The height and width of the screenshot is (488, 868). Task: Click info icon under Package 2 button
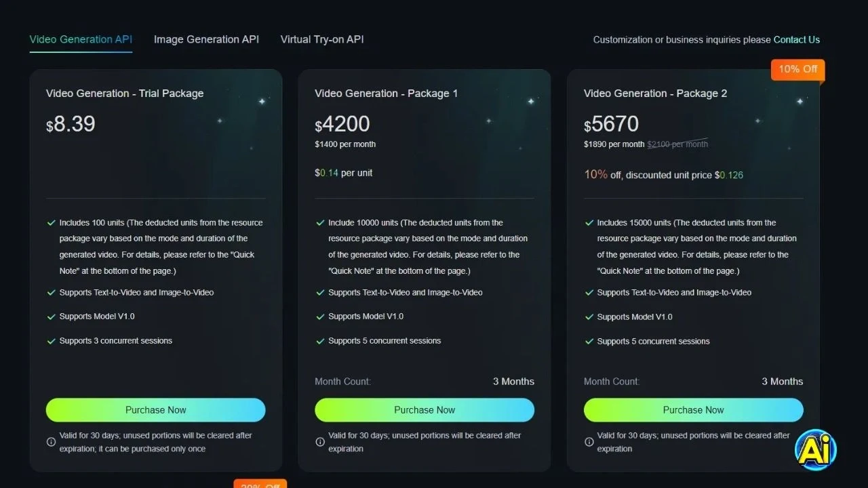(589, 442)
